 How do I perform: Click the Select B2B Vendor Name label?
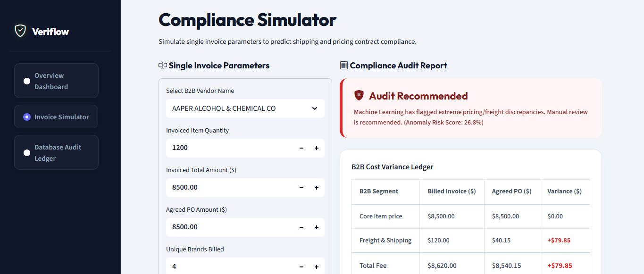[200, 91]
